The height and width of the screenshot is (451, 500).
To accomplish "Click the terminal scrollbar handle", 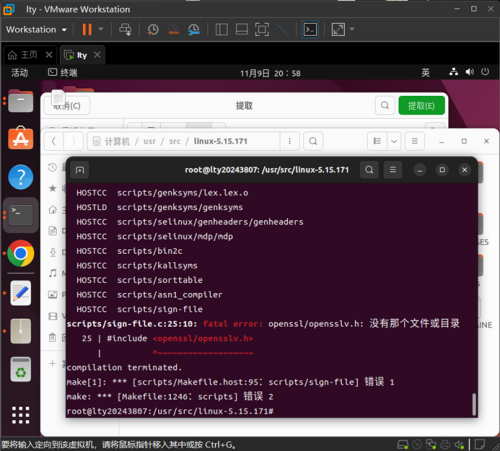I will click(x=474, y=404).
